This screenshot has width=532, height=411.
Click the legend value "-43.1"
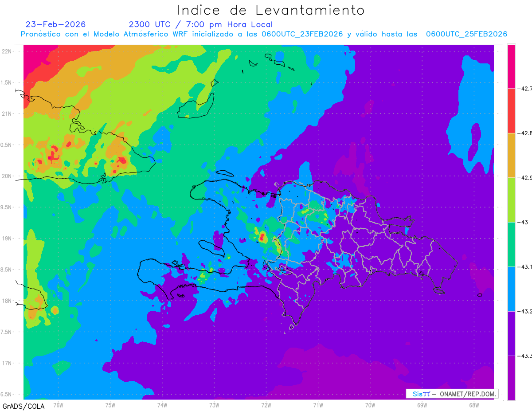(x=525, y=267)
